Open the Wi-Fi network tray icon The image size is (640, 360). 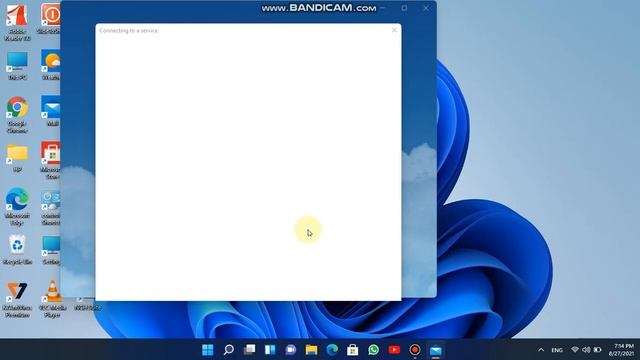[x=575, y=350]
